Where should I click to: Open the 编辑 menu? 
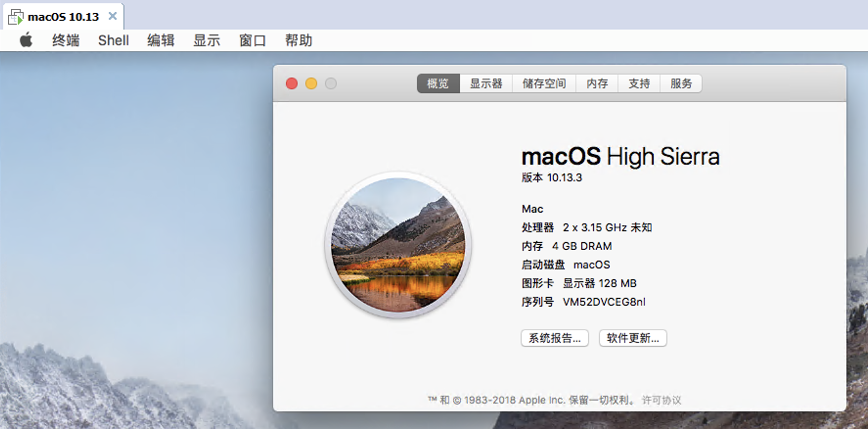point(161,40)
